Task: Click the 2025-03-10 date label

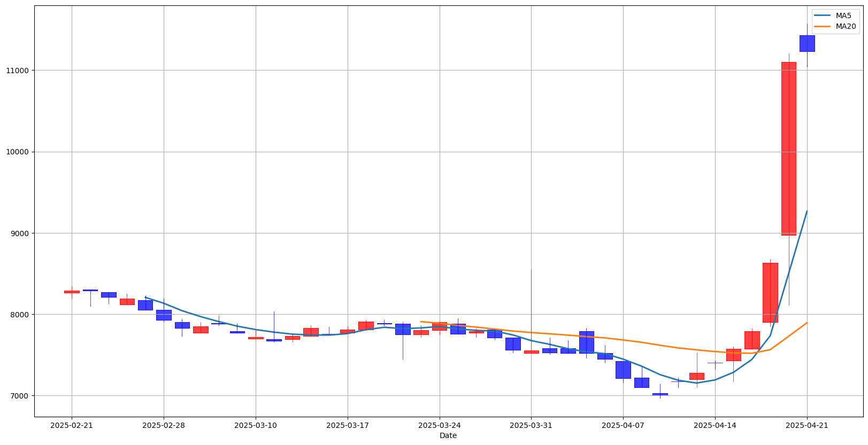Action: coord(256,425)
